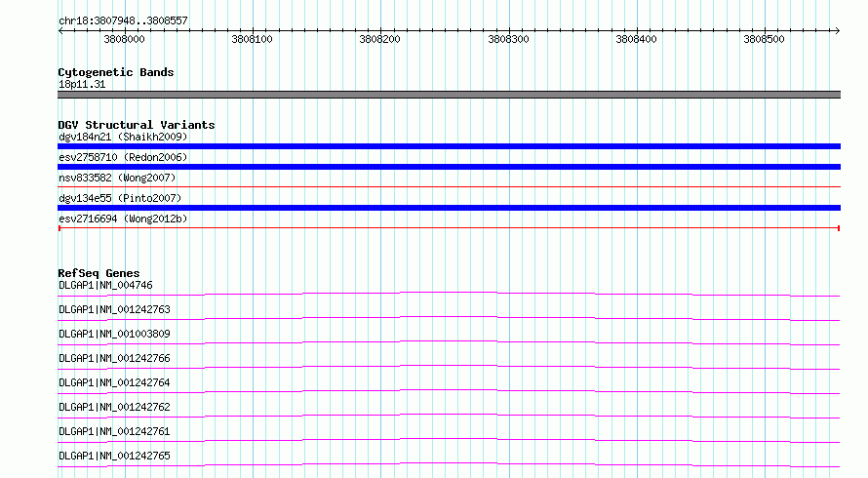Select the DGV Structural Variants track title
The height and width of the screenshot is (478, 868).
pyautogui.click(x=137, y=125)
